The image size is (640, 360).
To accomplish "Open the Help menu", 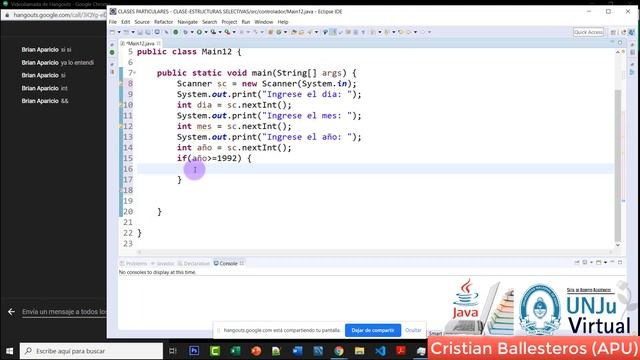I will (283, 22).
